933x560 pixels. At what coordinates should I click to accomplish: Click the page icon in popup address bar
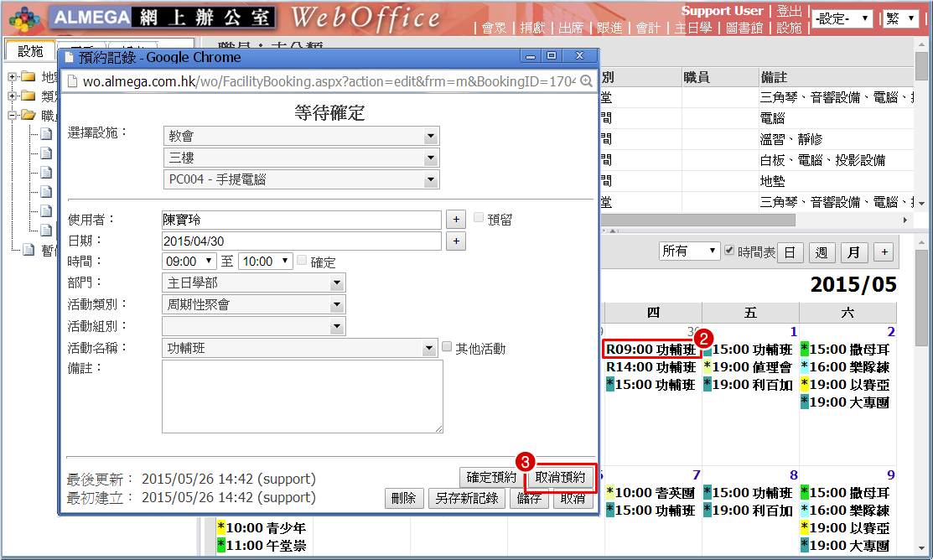pos(72,80)
